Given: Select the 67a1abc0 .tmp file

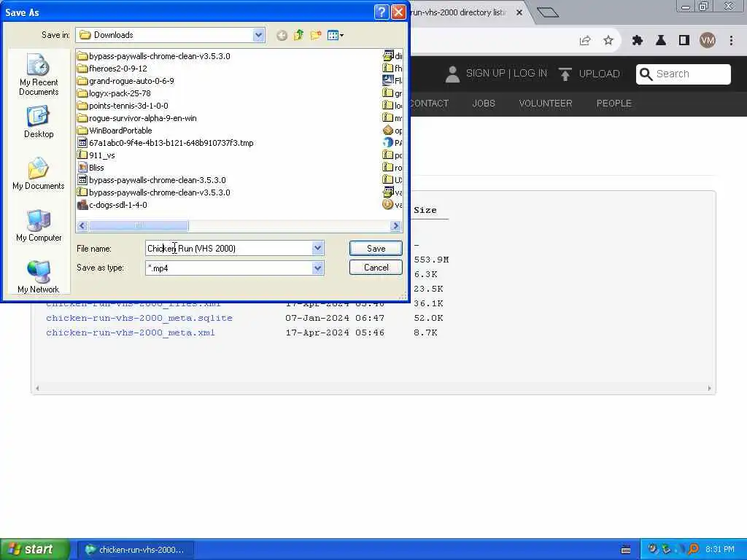Looking at the screenshot, I should [x=166, y=143].
